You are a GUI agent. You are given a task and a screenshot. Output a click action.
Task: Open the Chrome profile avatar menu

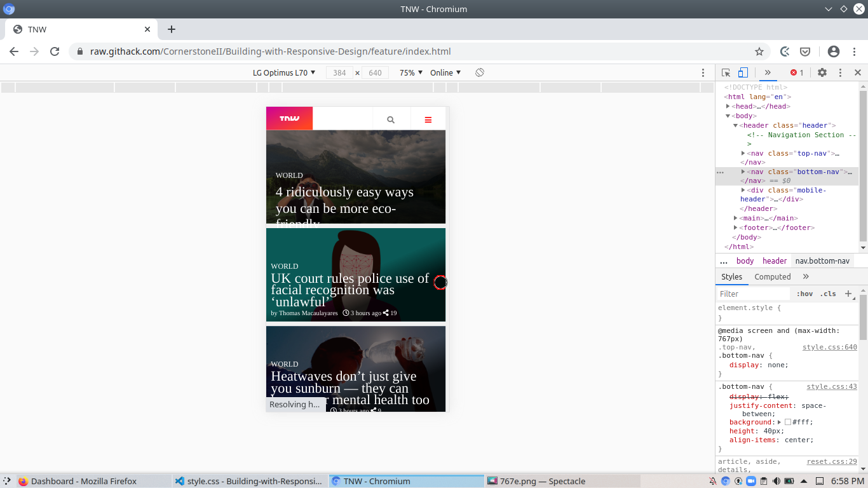(834, 51)
